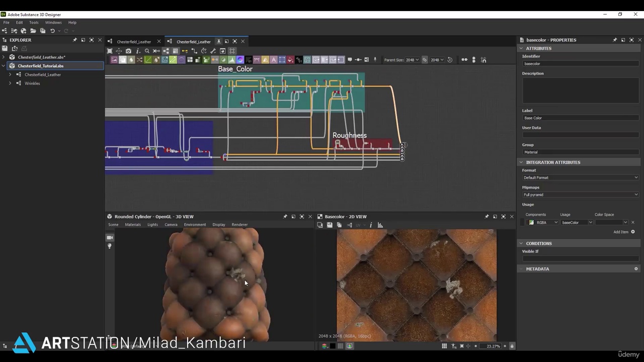Image resolution: width=644 pixels, height=362 pixels.
Task: Switch to the first Chesterfield_Leather graph tab
Action: 134,42
